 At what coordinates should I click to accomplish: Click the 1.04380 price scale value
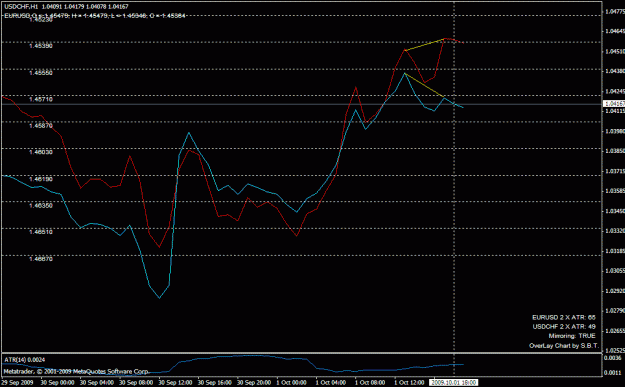point(615,71)
